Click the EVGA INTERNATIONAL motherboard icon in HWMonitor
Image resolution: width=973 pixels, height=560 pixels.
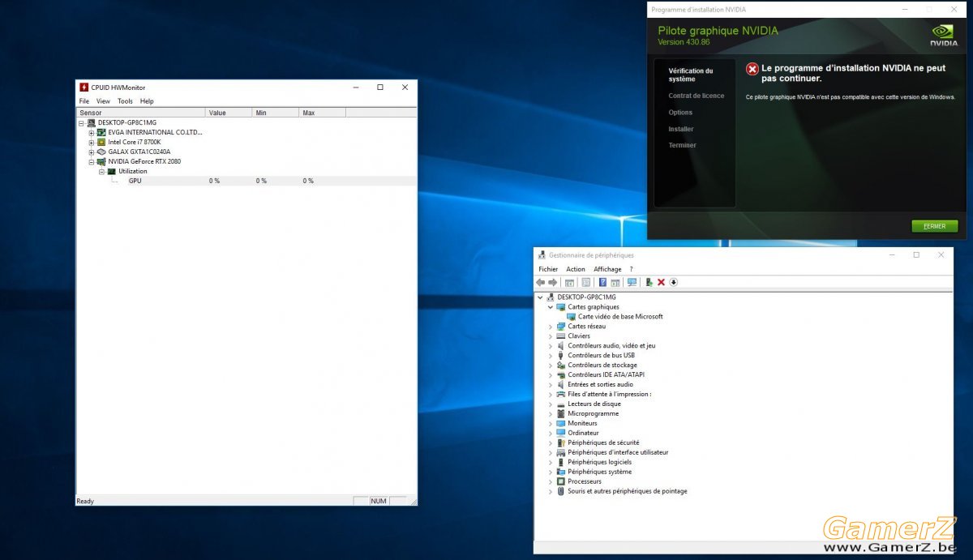101,132
